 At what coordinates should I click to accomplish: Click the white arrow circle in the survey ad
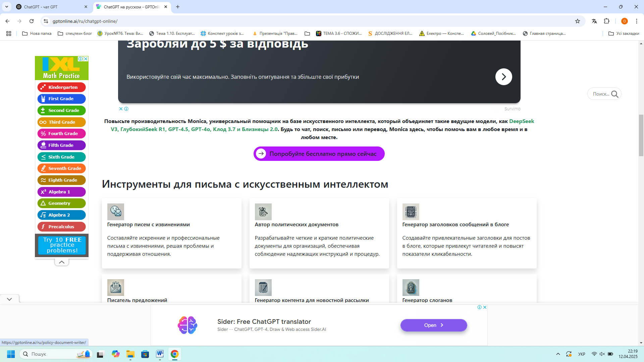point(504,77)
